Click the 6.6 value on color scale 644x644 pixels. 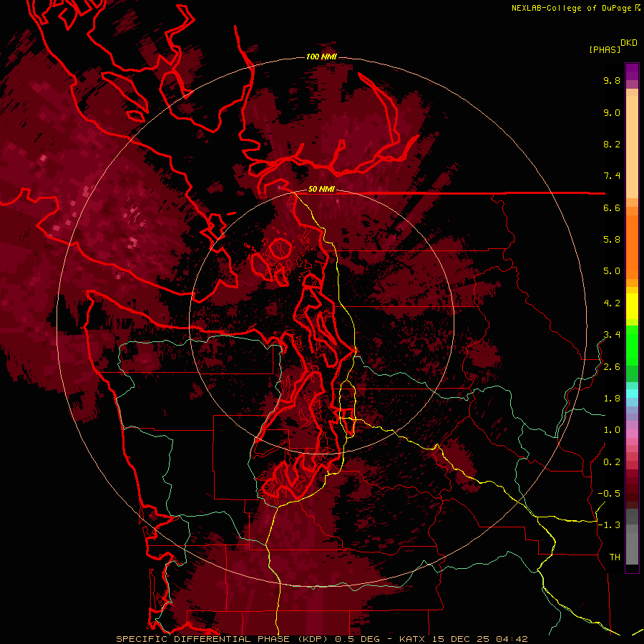point(612,208)
